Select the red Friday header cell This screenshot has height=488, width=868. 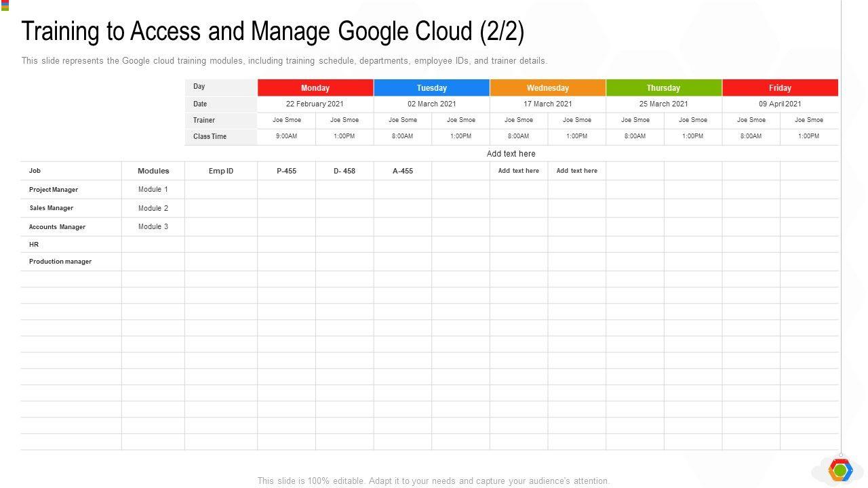(780, 88)
